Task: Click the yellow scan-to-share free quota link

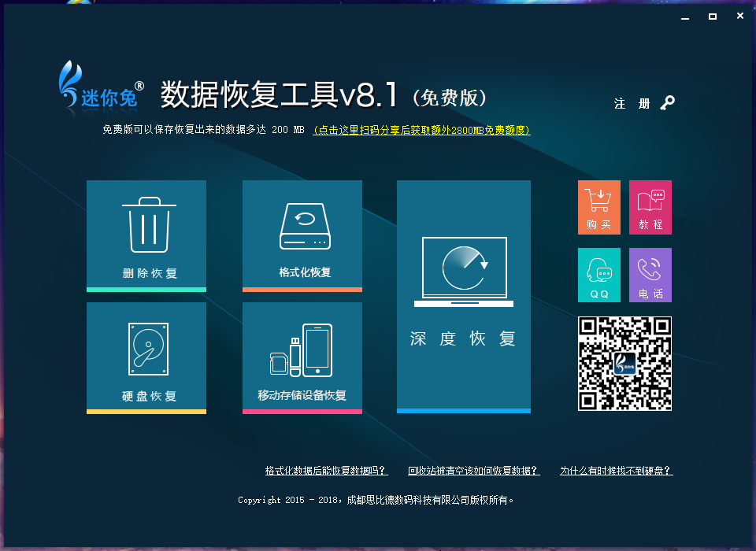Action: coord(421,131)
